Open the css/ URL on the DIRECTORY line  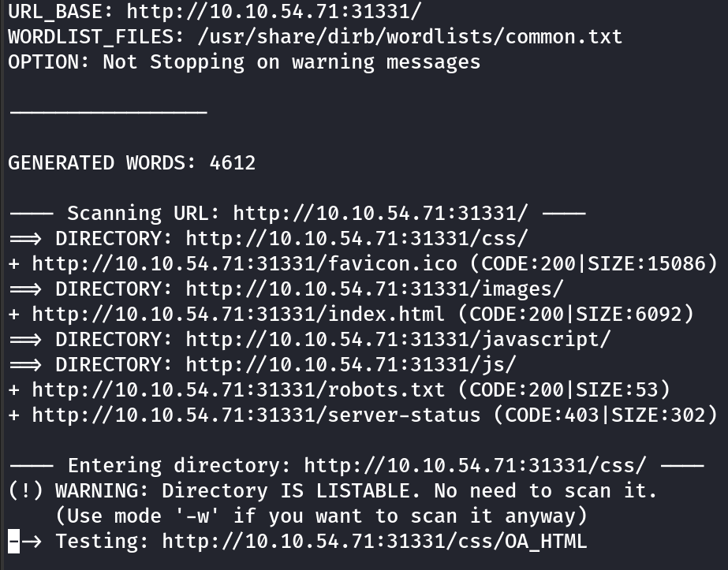(x=357, y=239)
